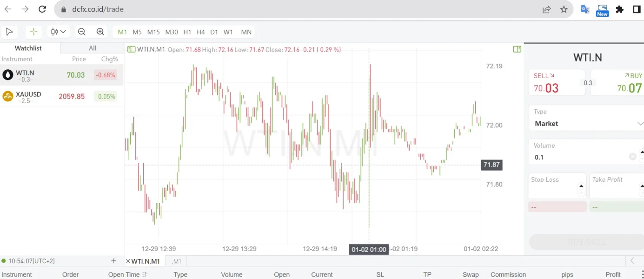
Task: Activate the crosshair cursor tool
Action: [x=33, y=32]
